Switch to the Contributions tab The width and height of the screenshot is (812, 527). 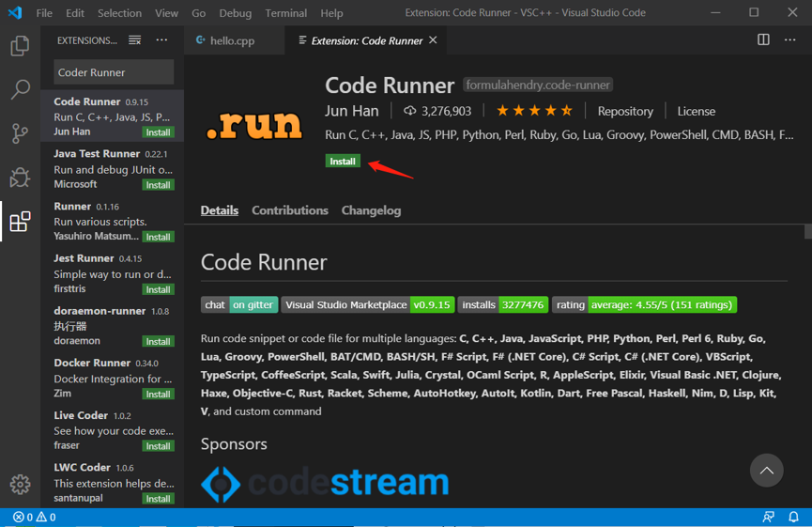point(290,210)
